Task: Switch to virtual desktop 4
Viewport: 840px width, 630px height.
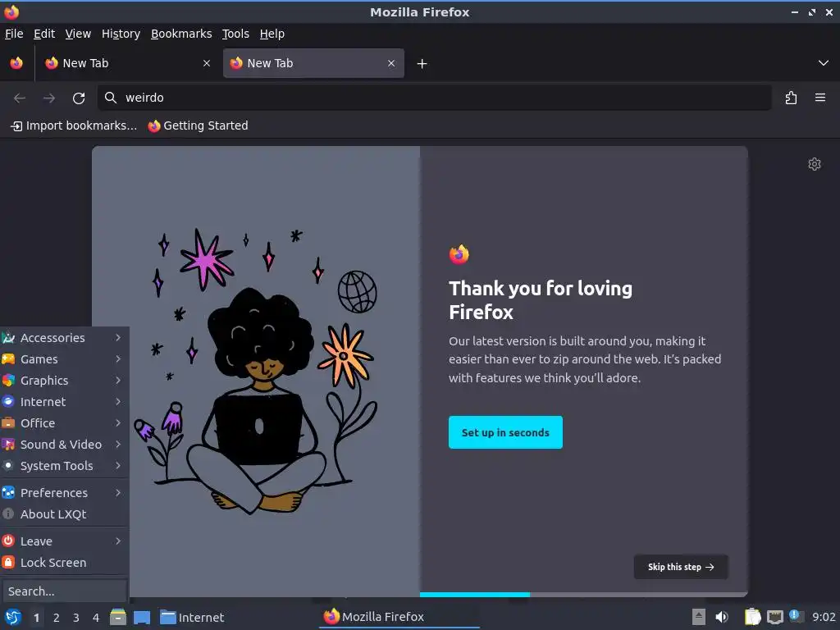Action: 96,618
